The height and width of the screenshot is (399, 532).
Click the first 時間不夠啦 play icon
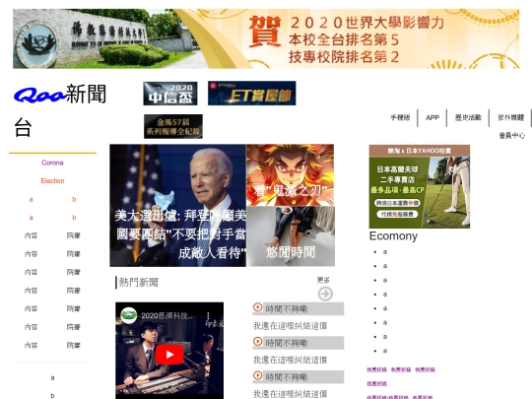[257, 307]
